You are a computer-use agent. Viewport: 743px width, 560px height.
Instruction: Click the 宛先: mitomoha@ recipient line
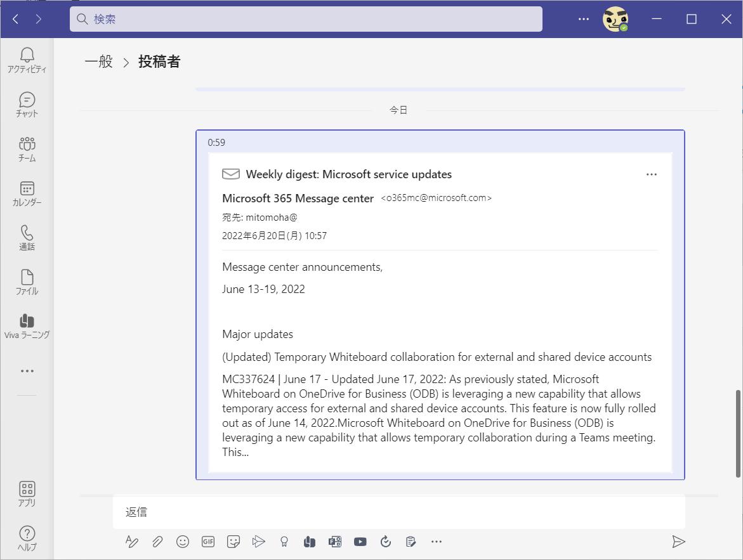point(260,218)
